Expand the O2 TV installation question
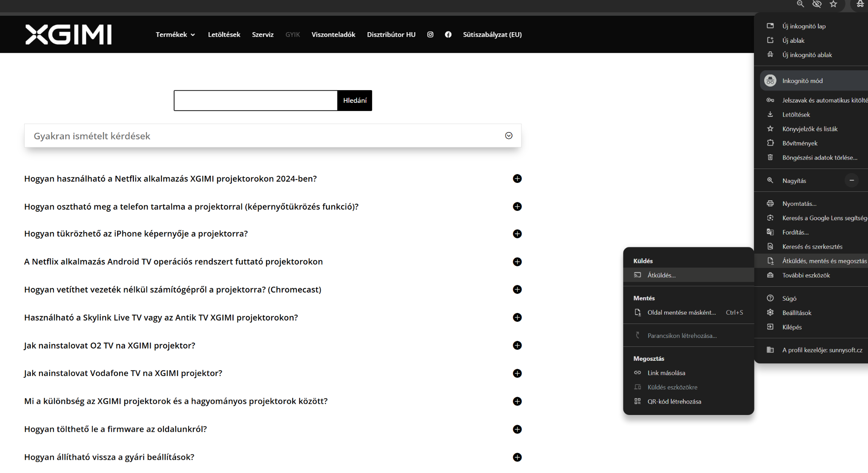This screenshot has width=868, height=473. coord(517,346)
